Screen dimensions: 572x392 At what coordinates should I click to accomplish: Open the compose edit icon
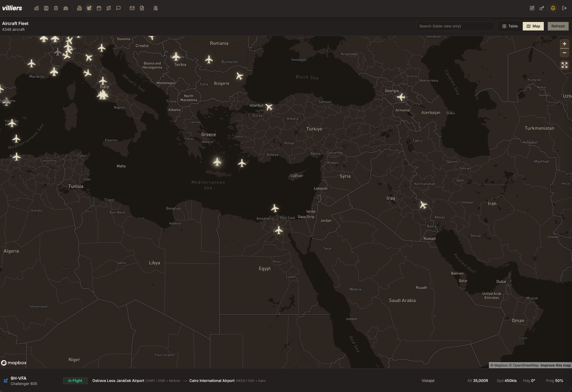pos(532,8)
